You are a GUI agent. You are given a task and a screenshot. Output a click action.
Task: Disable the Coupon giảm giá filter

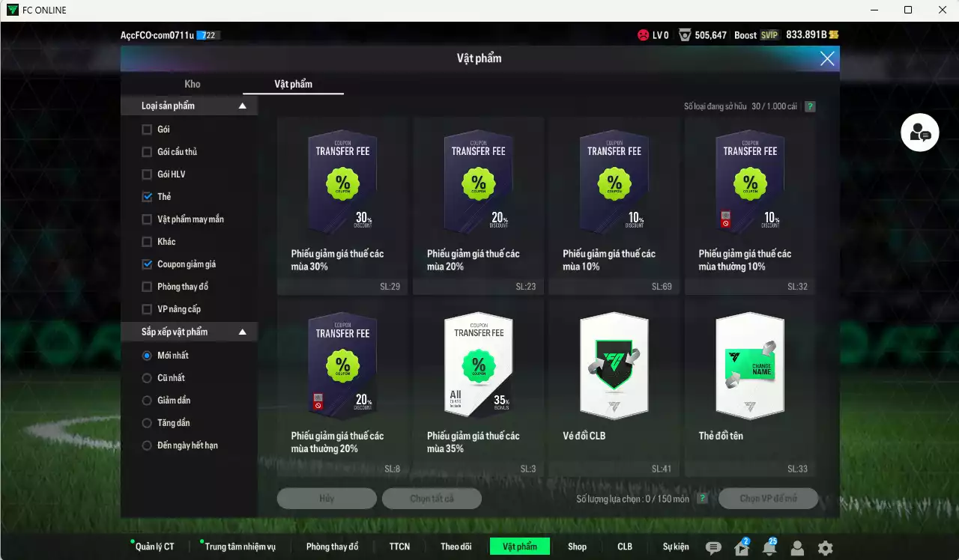pos(147,264)
